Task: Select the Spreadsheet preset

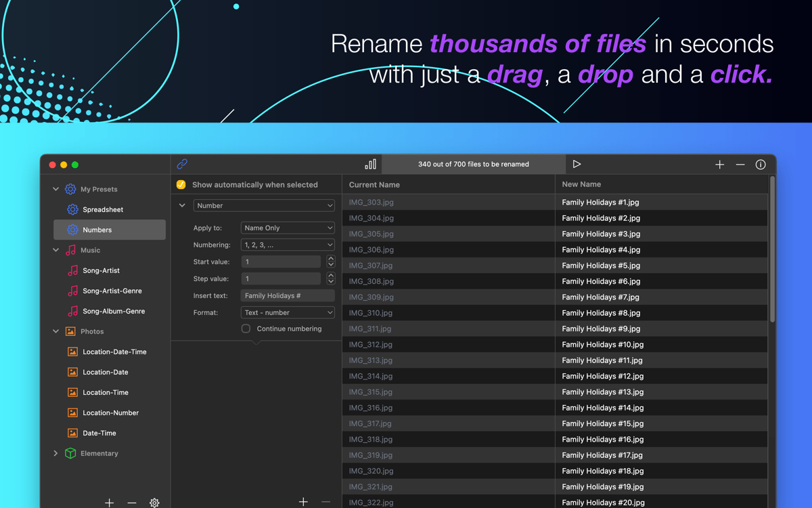Action: [103, 209]
